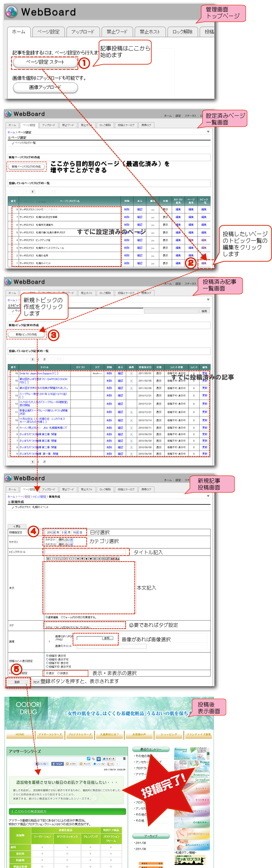
Task: Select the 投稿不可・表示可 comment option
Action: coord(47,663)
